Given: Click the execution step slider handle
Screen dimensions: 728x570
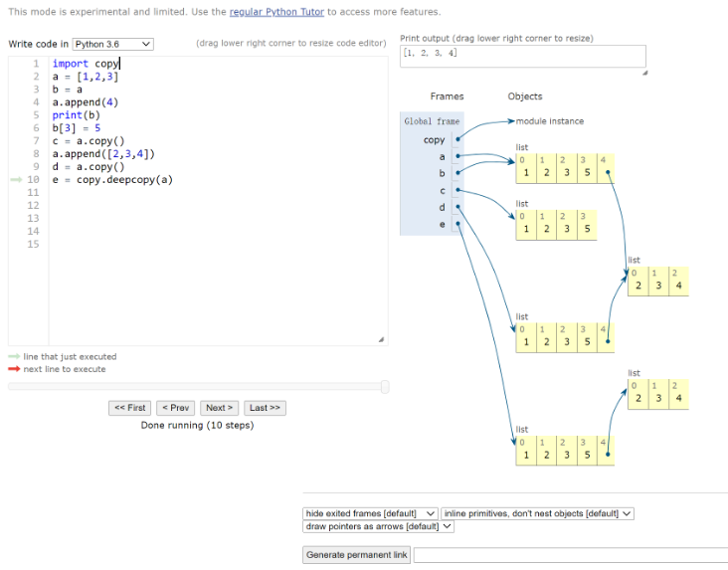Looking at the screenshot, I should [x=385, y=386].
